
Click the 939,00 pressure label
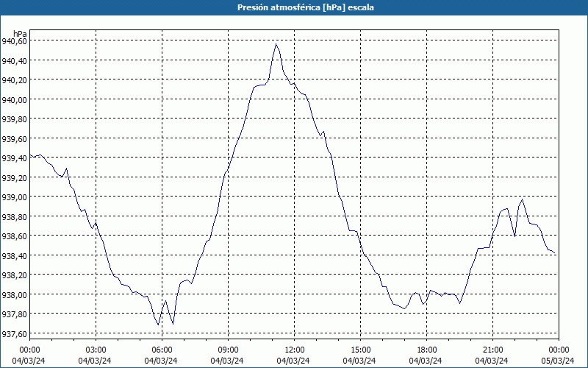[14, 197]
